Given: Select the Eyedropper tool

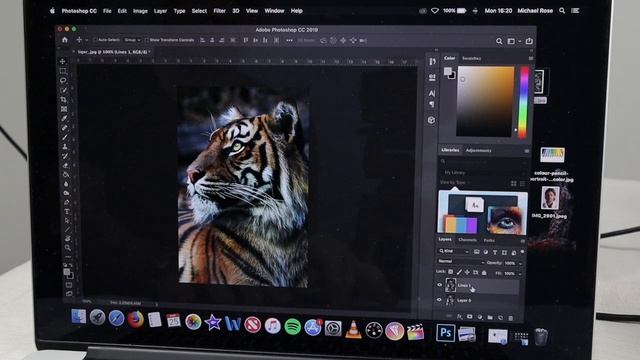Looking at the screenshot, I should pos(64,118).
